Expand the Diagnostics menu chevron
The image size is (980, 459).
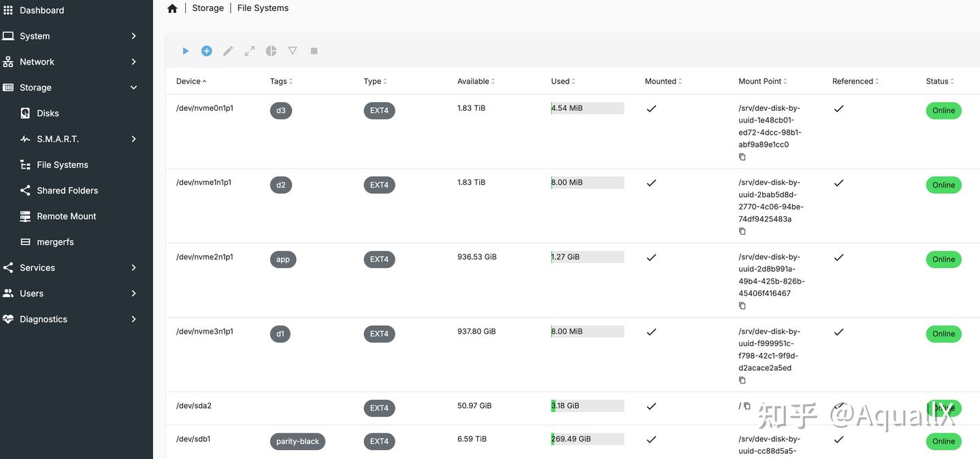(x=133, y=319)
